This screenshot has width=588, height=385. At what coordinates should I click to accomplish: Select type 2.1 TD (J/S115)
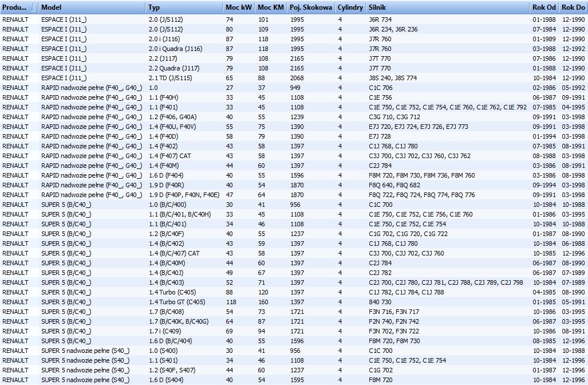point(170,78)
